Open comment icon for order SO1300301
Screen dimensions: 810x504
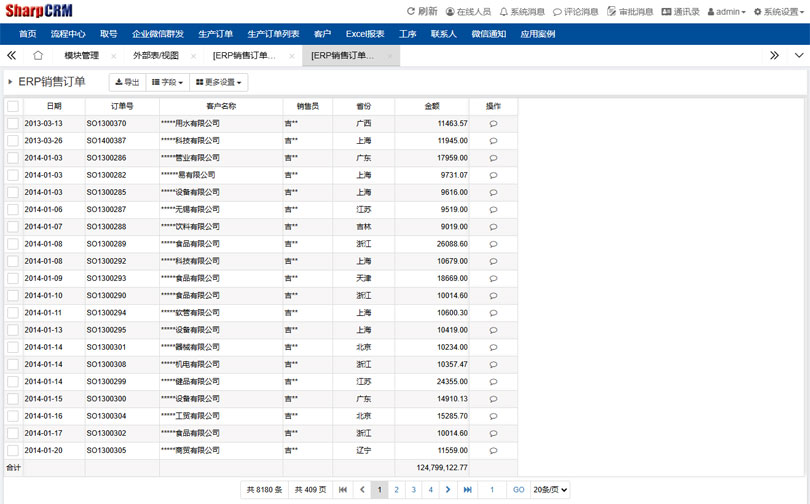[x=493, y=347]
